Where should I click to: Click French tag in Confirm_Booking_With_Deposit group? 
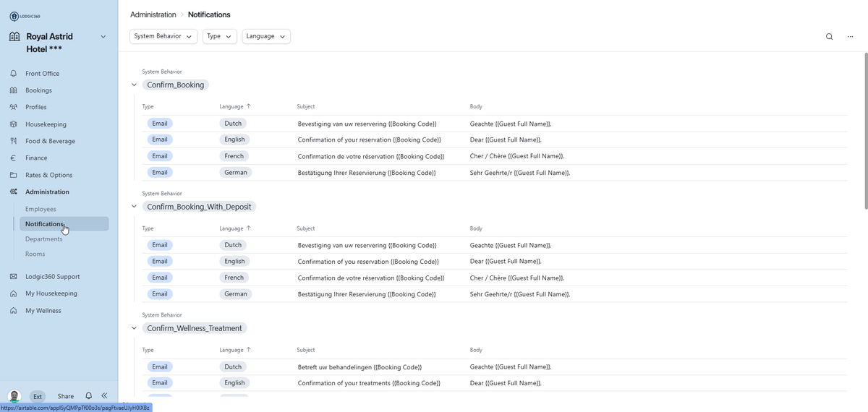tap(234, 278)
